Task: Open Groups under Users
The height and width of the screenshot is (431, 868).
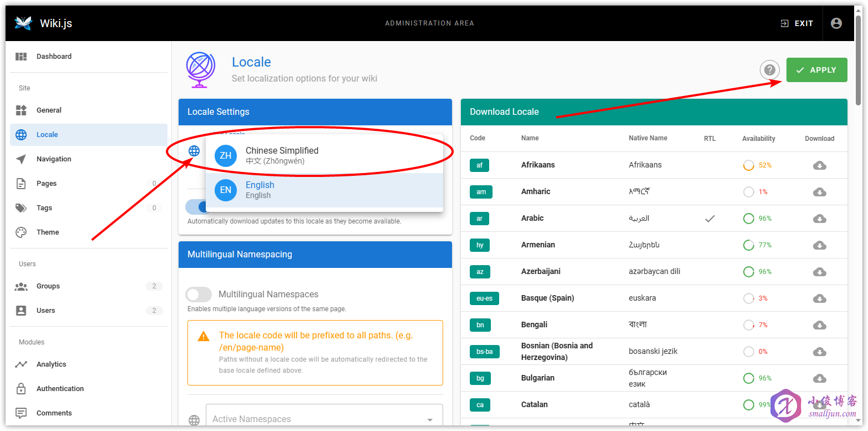Action: pos(89,286)
